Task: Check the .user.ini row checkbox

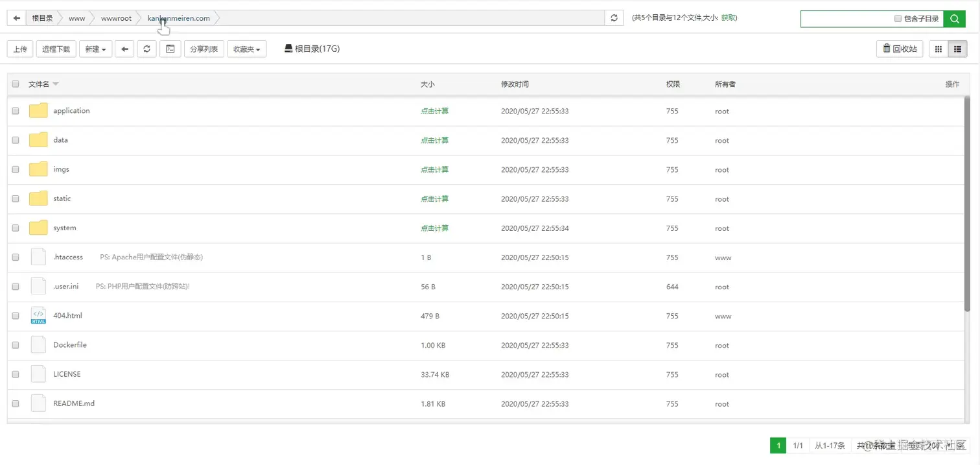Action: [16, 286]
